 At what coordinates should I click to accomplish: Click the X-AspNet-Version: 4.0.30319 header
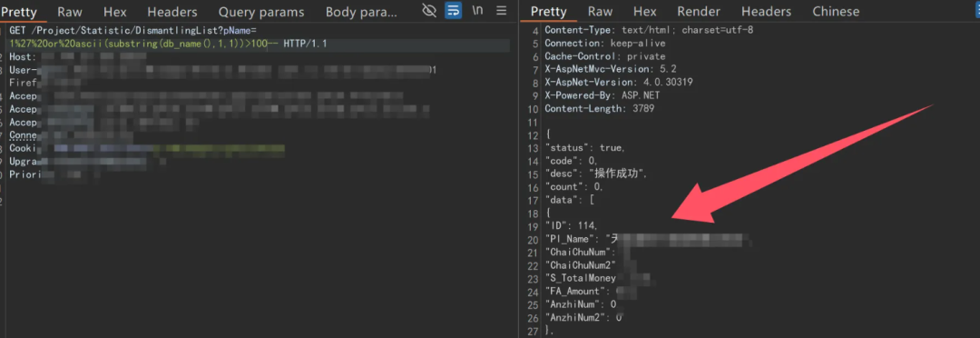618,83
